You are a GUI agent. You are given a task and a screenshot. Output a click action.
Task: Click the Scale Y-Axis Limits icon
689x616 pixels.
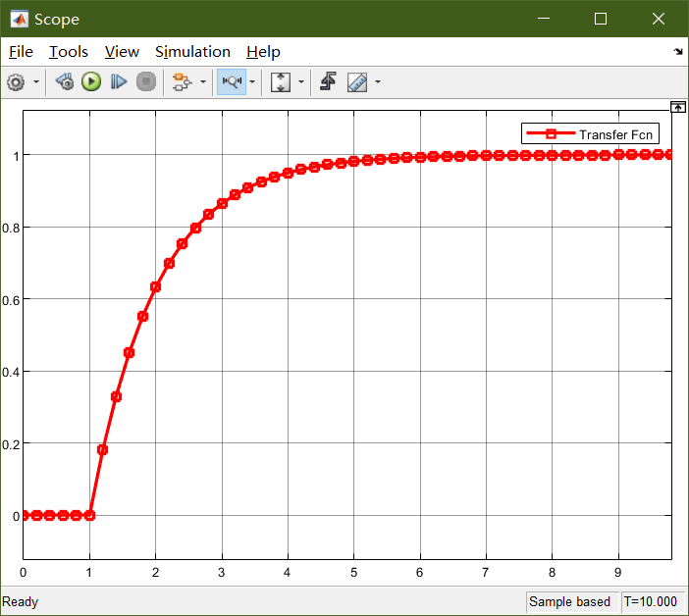[x=281, y=82]
